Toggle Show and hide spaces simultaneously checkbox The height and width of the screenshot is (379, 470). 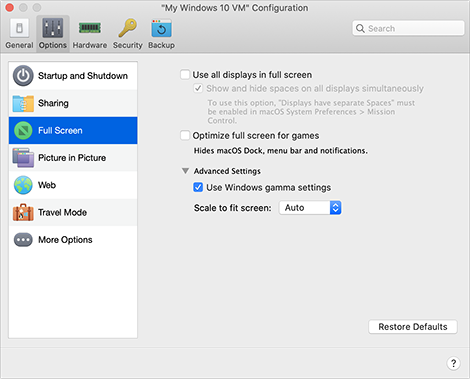pos(198,88)
